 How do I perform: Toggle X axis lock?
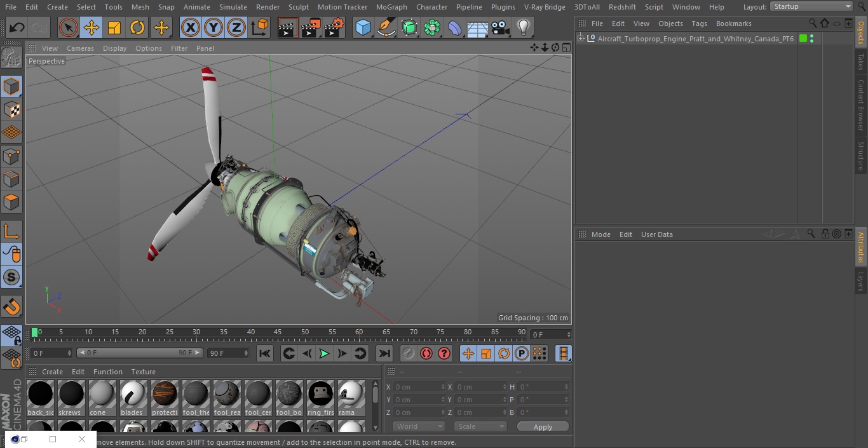(x=190, y=27)
